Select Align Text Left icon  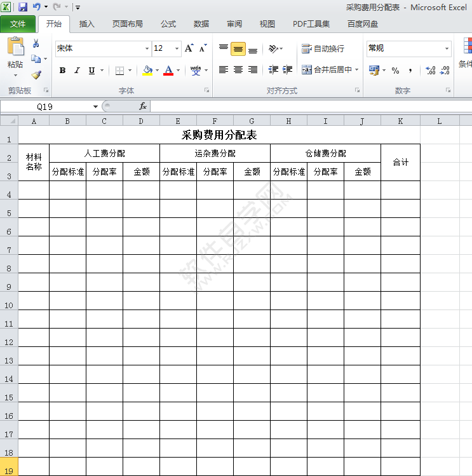(x=224, y=70)
